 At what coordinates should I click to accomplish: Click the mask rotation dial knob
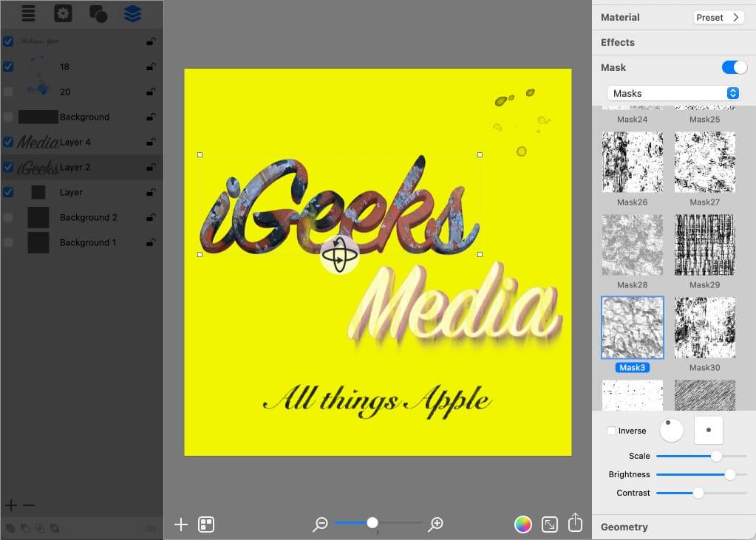tap(671, 430)
